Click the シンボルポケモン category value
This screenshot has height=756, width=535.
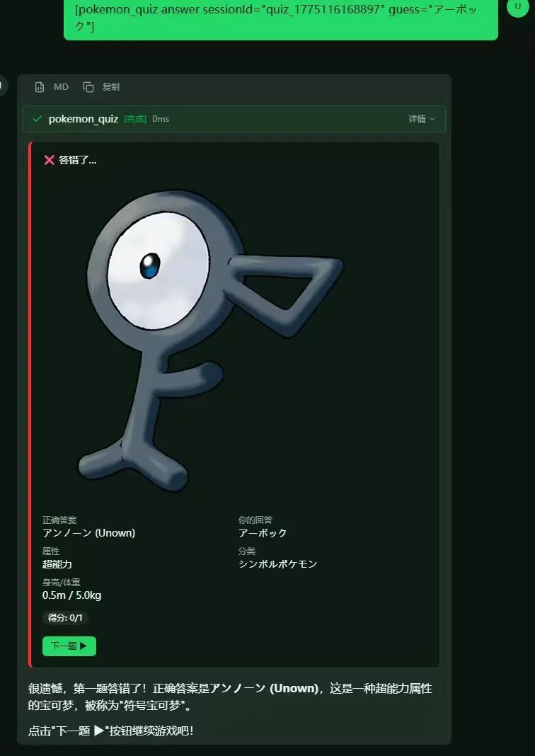[277, 564]
